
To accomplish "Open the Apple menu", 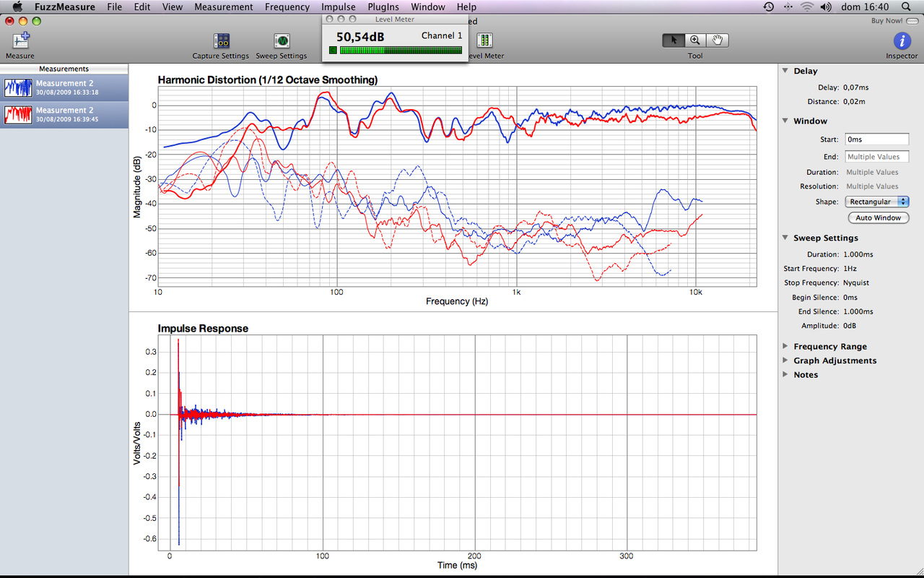I will point(17,7).
